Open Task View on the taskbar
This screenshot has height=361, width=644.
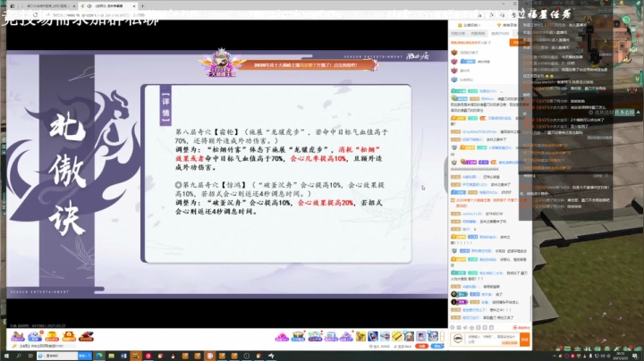click(30, 356)
